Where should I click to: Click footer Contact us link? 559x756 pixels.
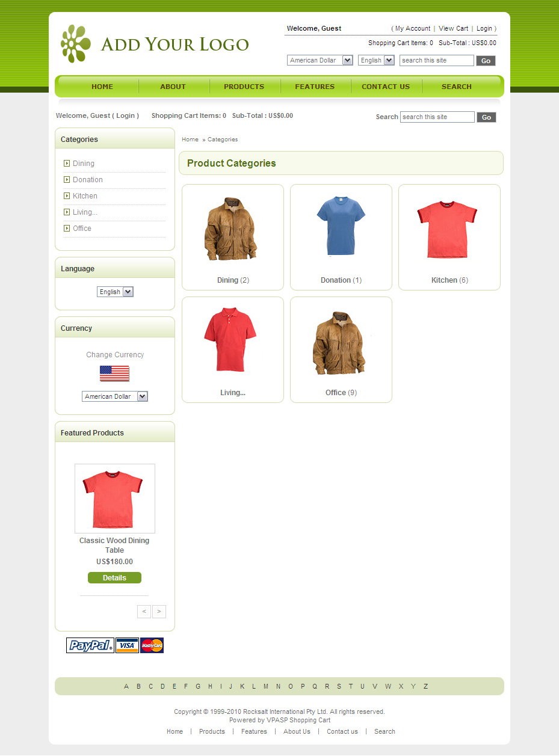pyautogui.click(x=342, y=732)
